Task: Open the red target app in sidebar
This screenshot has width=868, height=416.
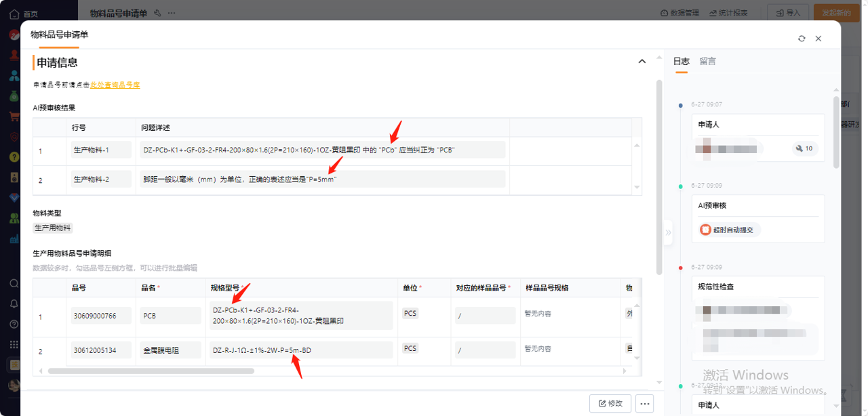Action: (14, 136)
